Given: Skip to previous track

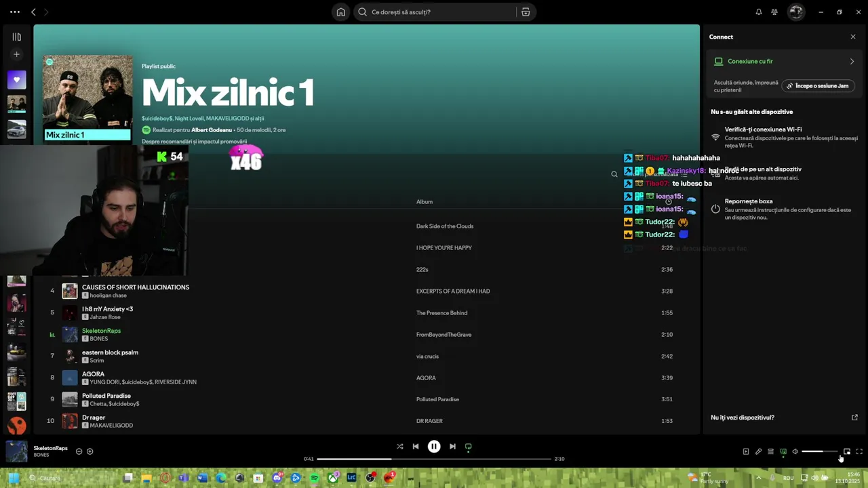Looking at the screenshot, I should click(x=416, y=447).
